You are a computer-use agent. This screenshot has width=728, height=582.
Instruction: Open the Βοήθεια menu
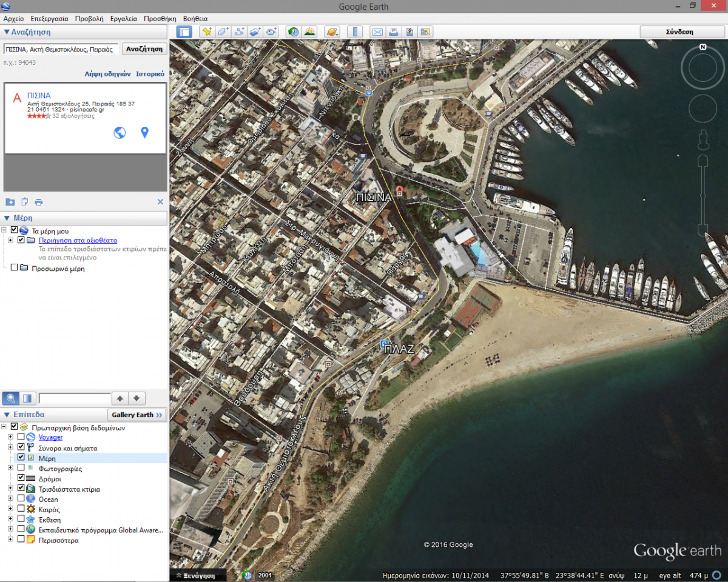coord(194,19)
